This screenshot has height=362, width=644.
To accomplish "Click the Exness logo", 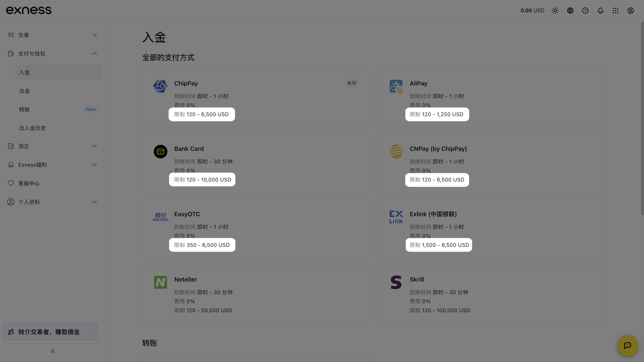I will (x=29, y=10).
